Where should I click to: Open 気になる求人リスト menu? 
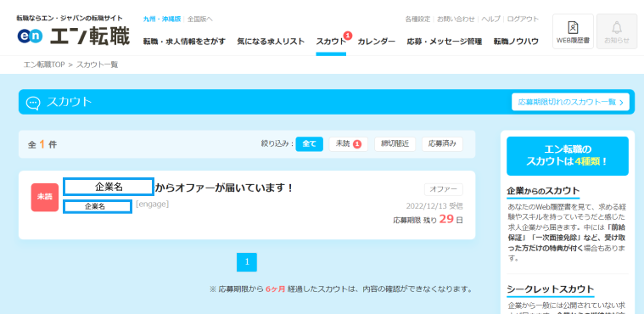coord(271,42)
